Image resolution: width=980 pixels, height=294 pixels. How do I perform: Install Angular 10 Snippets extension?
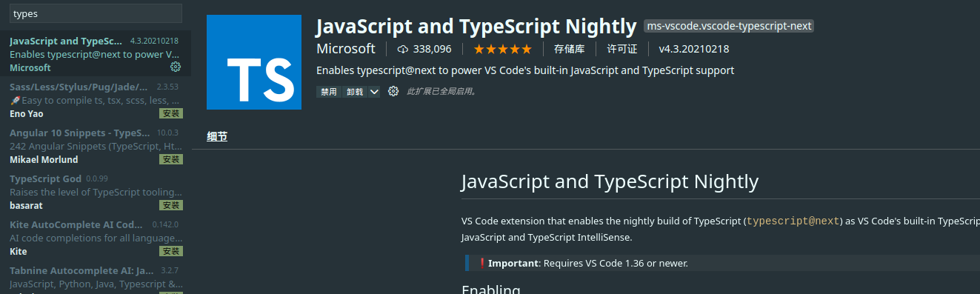(171, 159)
